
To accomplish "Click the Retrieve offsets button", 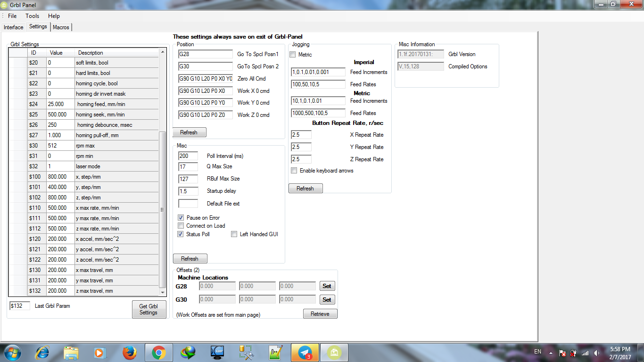I will point(320,314).
